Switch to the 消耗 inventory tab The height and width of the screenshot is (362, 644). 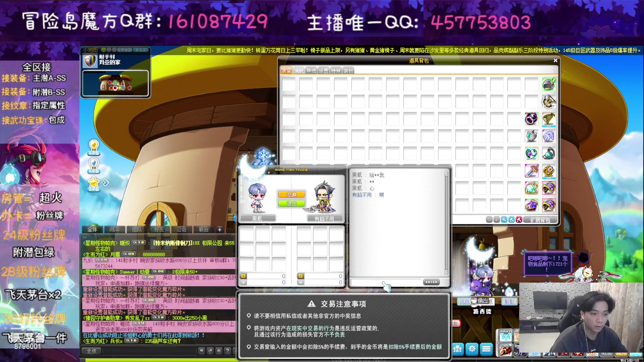[x=299, y=71]
